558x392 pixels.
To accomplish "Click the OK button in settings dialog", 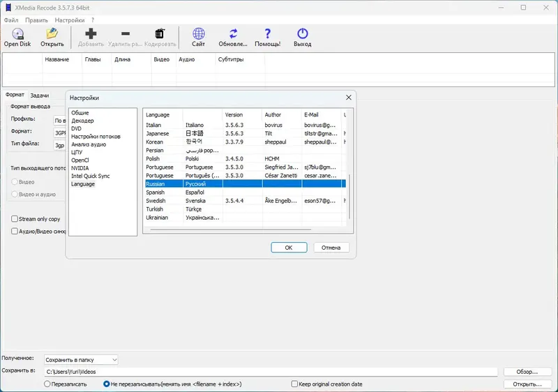I will click(x=289, y=248).
